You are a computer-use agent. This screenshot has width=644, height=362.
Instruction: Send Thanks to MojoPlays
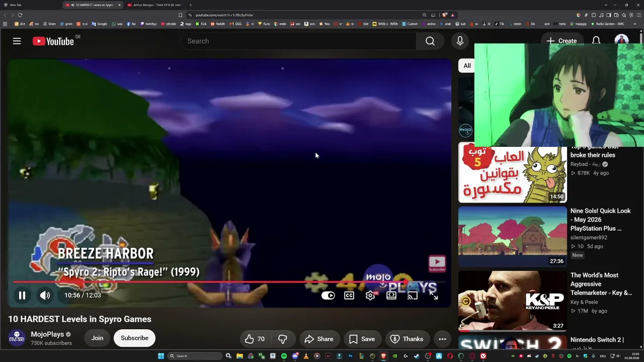(407, 339)
